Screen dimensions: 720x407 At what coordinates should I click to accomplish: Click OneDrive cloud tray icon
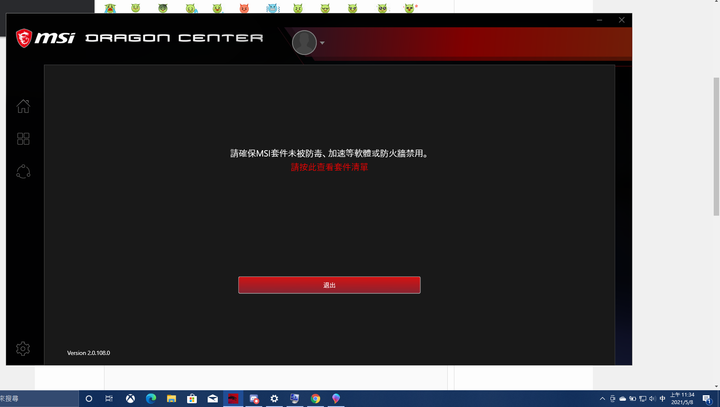(x=623, y=398)
